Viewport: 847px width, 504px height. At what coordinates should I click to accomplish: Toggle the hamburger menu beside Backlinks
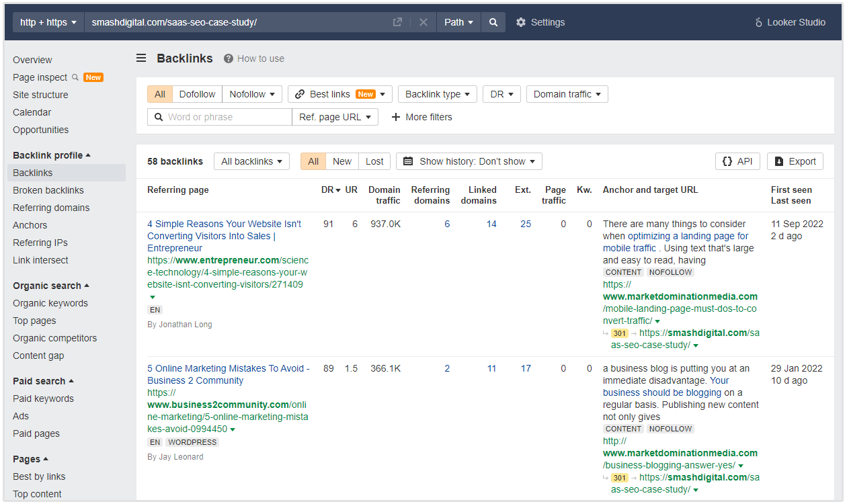[x=141, y=58]
